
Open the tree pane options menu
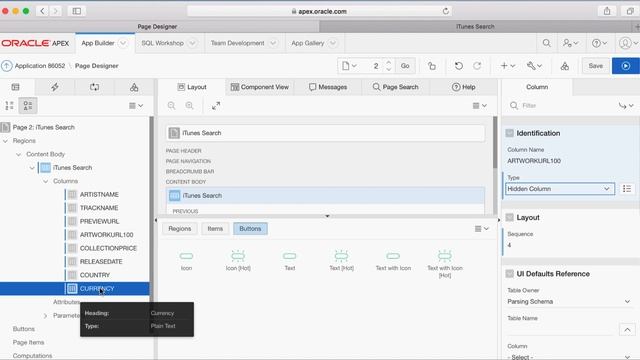[x=136, y=106]
